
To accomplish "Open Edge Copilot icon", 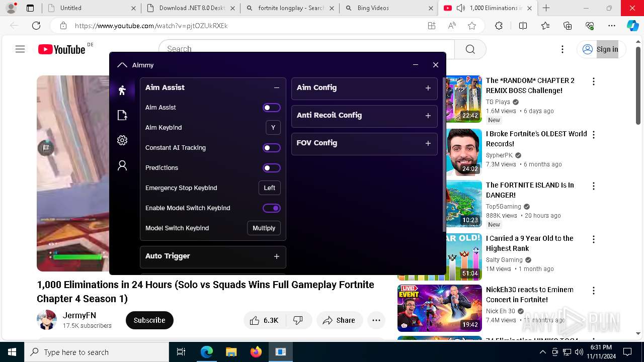I will pyautogui.click(x=632, y=26).
